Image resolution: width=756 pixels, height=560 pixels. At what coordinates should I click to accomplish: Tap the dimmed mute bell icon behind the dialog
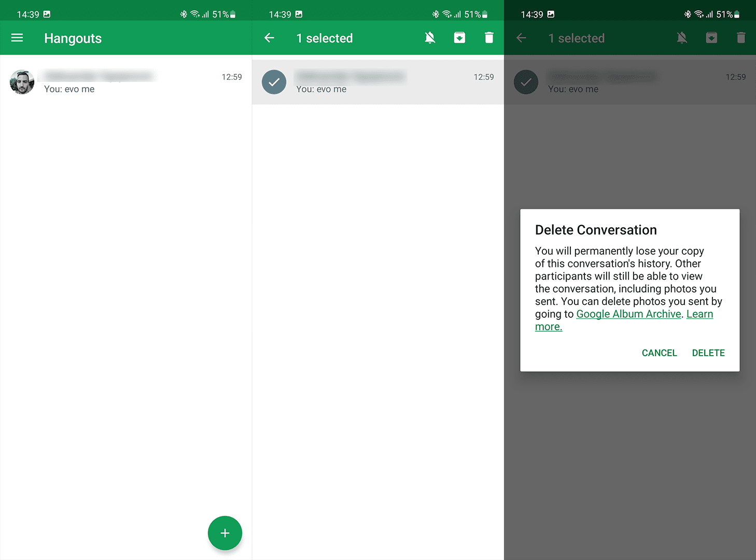pos(682,38)
